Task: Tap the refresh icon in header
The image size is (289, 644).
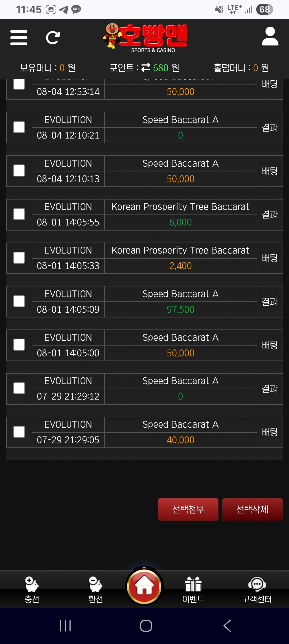Action: point(53,37)
